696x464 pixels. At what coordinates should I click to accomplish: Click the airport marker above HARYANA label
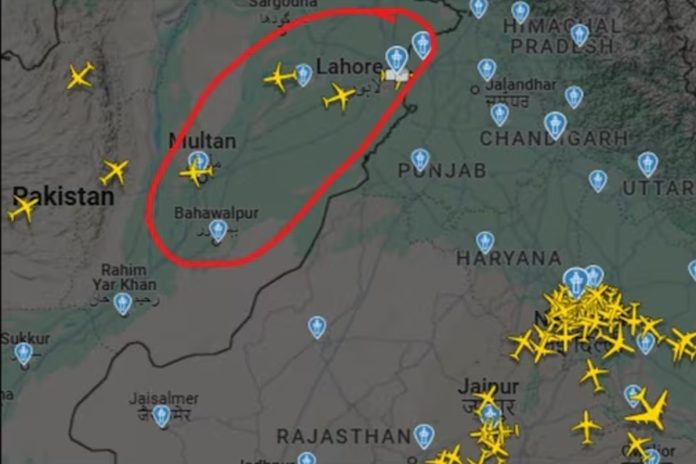pyautogui.click(x=485, y=242)
